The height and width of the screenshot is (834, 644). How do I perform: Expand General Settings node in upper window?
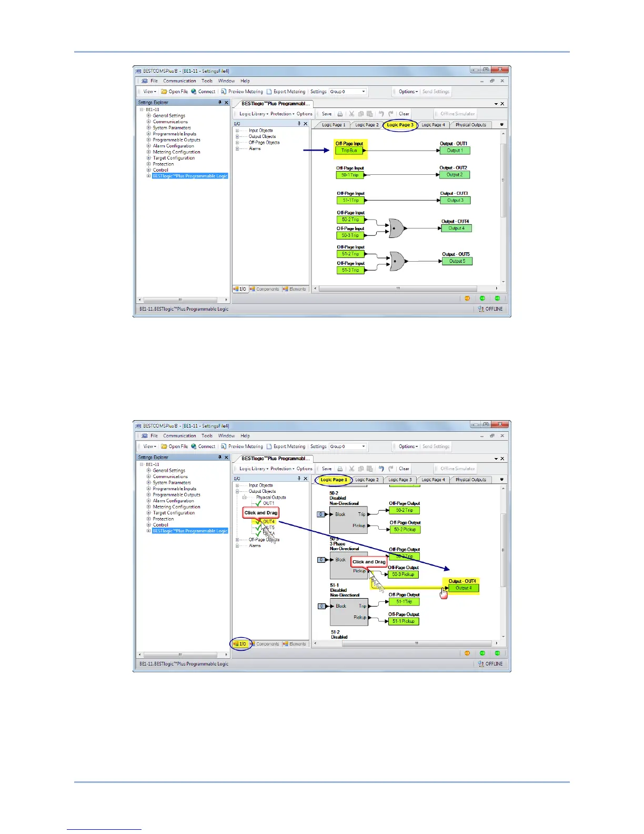[148, 116]
